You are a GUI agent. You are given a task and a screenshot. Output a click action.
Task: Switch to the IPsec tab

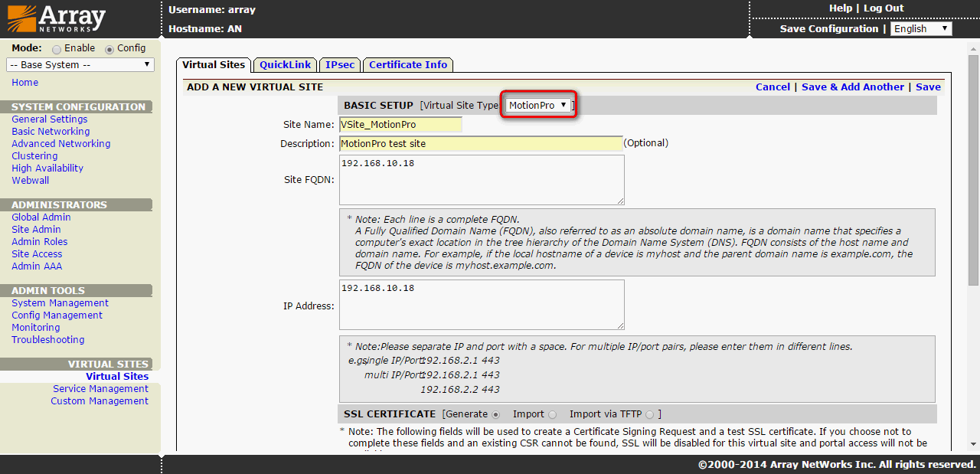(340, 65)
